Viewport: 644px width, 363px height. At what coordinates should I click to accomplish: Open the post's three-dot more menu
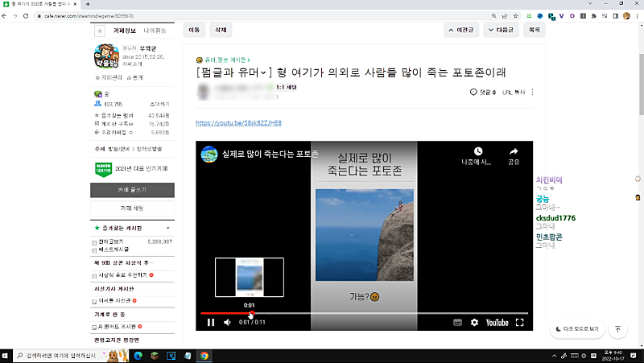532,93
